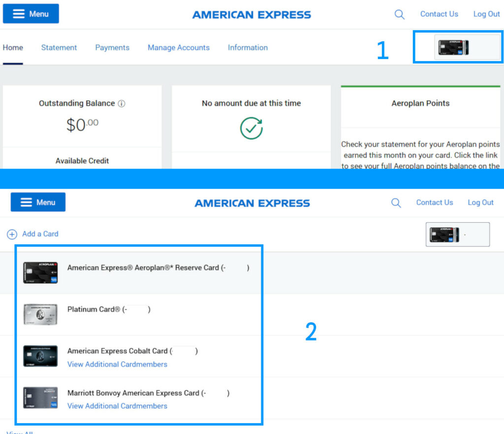Open the Payments tab
Screen dimensions: 504x434
click(x=112, y=47)
